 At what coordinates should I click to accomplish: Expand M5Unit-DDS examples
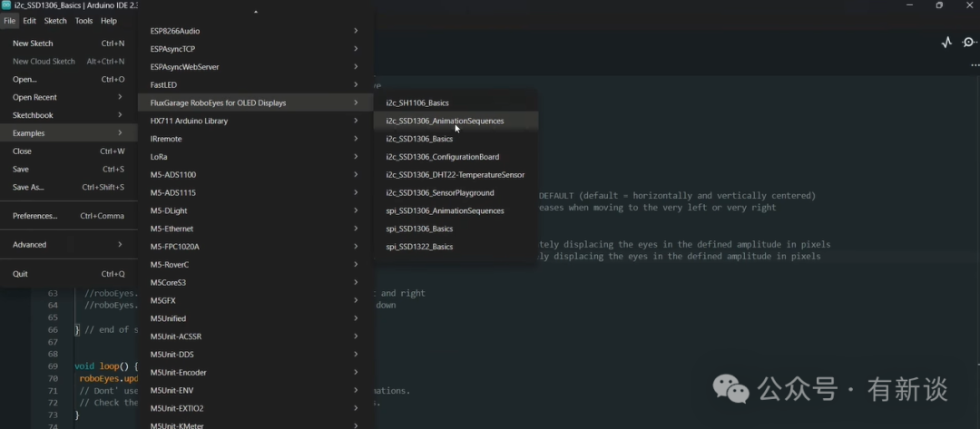tap(256, 355)
